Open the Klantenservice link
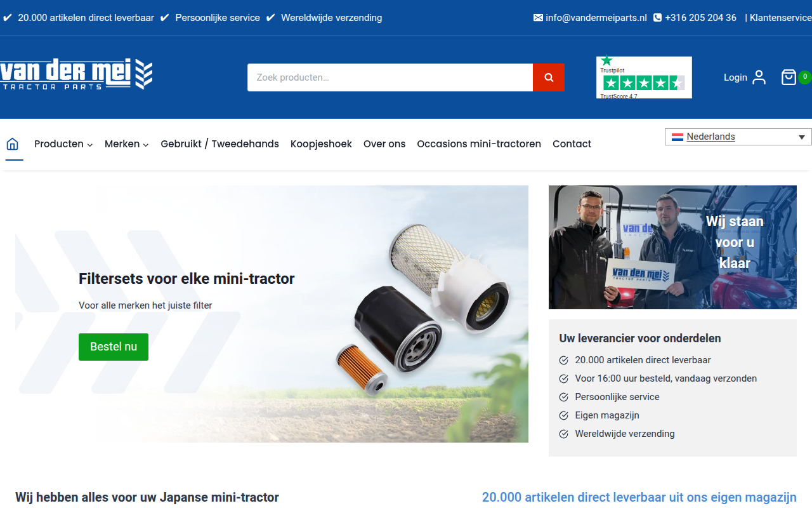This screenshot has width=812, height=508. click(x=780, y=18)
